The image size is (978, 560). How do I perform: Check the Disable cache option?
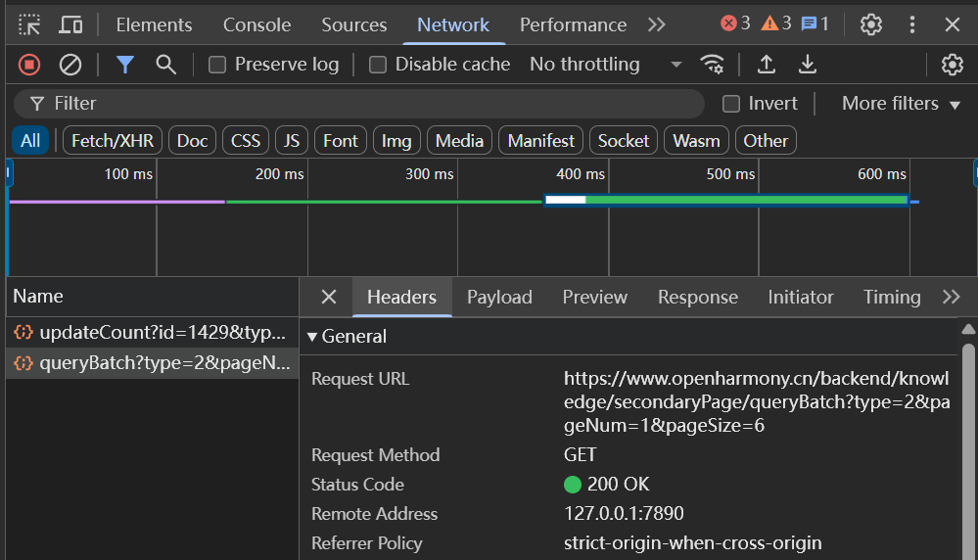[378, 65]
